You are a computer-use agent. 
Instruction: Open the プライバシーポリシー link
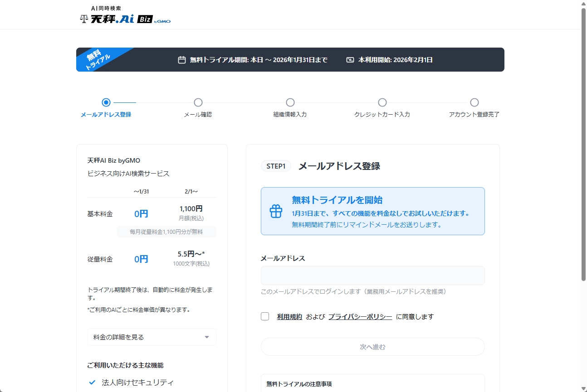(x=360, y=317)
